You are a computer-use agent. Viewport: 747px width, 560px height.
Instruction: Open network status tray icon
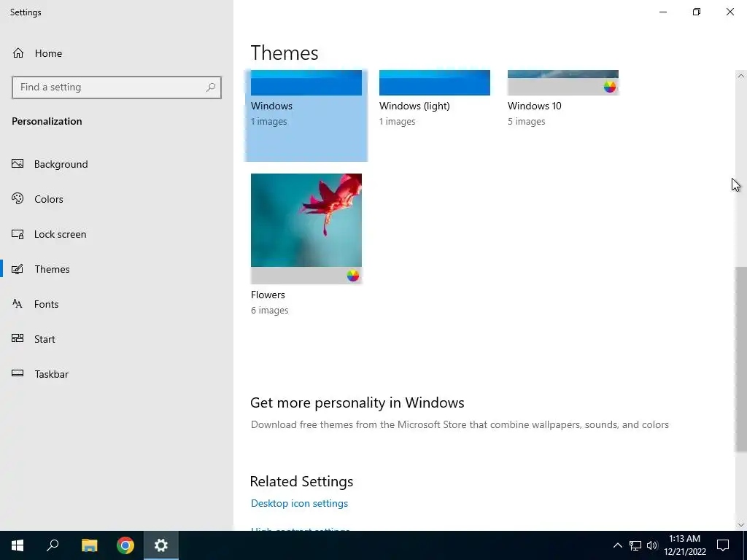pyautogui.click(x=635, y=545)
